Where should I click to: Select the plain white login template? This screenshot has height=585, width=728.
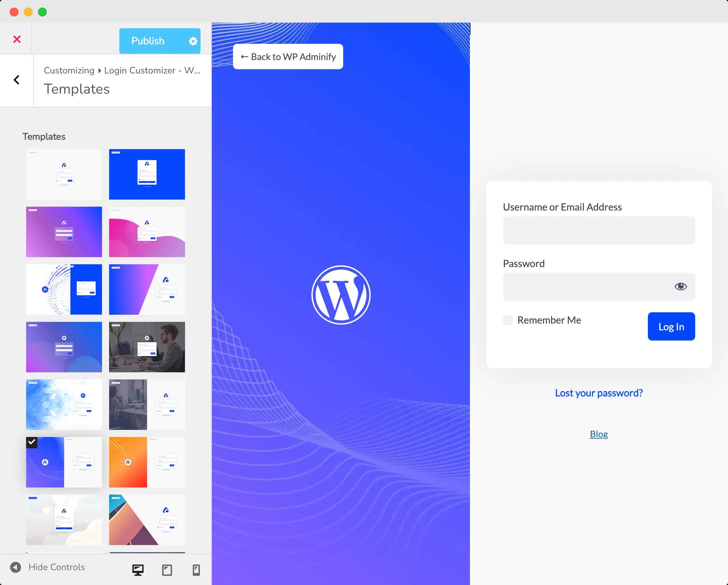pyautogui.click(x=64, y=174)
